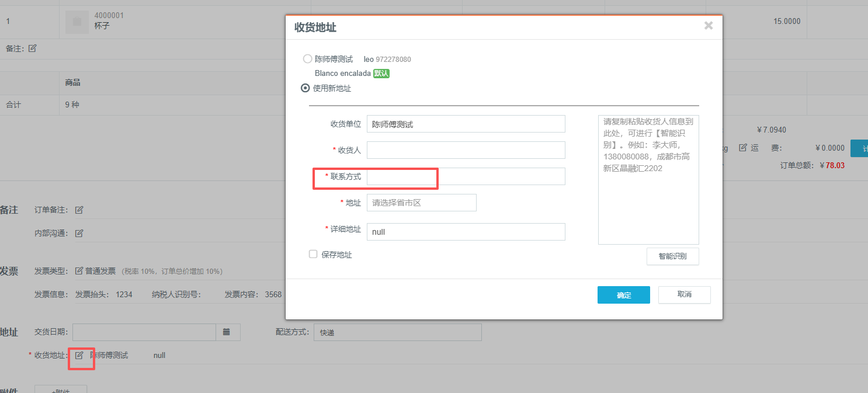Screen dimensions: 868x393
Task: Cancel the dialog with 取消
Action: [x=685, y=295]
